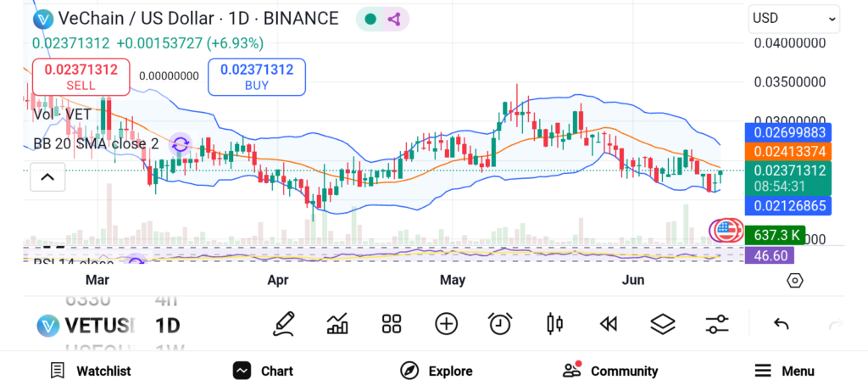
Task: Click the +0.00153727 (+6.93%) change text
Action: tap(190, 43)
